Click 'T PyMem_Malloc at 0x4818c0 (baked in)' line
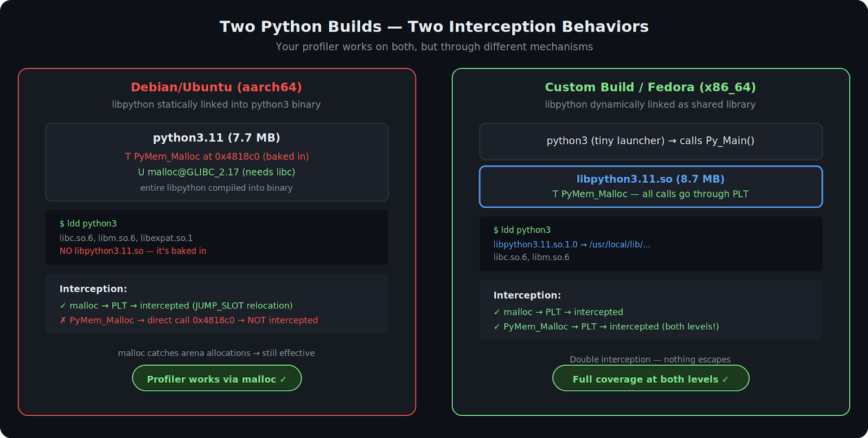 (x=216, y=157)
